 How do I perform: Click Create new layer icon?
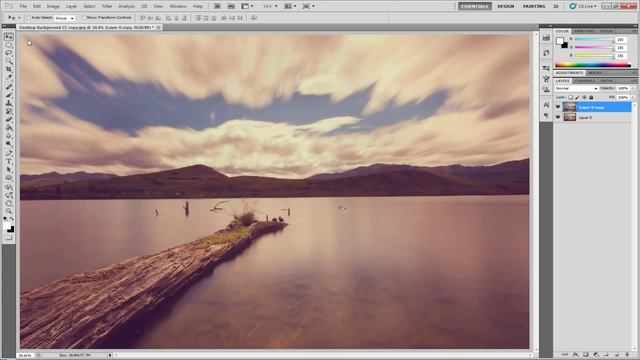tap(617, 355)
